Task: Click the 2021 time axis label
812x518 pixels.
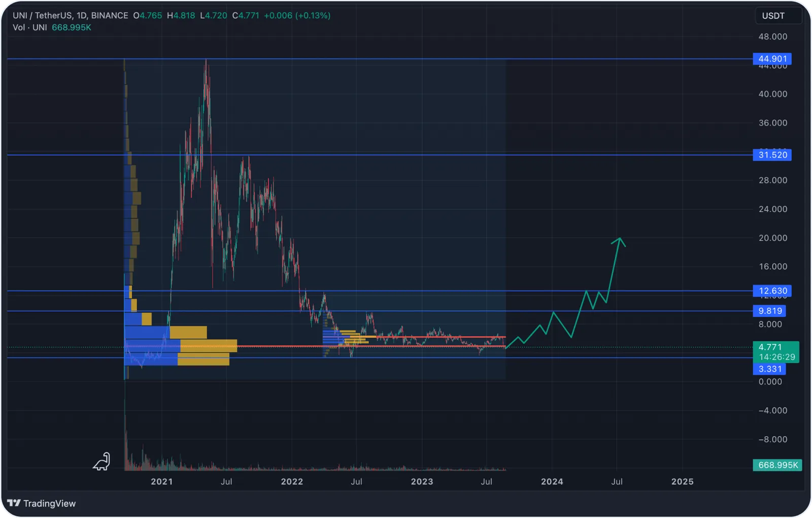Action: click(x=162, y=481)
